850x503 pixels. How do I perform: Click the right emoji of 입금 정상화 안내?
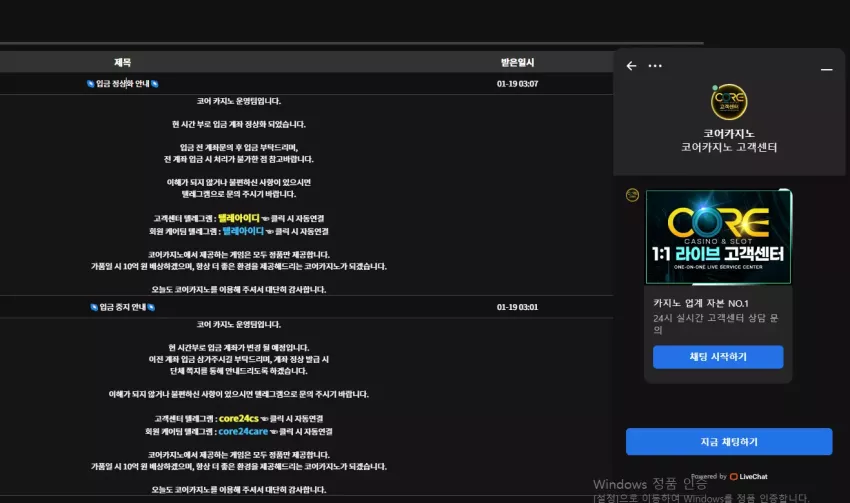click(154, 83)
